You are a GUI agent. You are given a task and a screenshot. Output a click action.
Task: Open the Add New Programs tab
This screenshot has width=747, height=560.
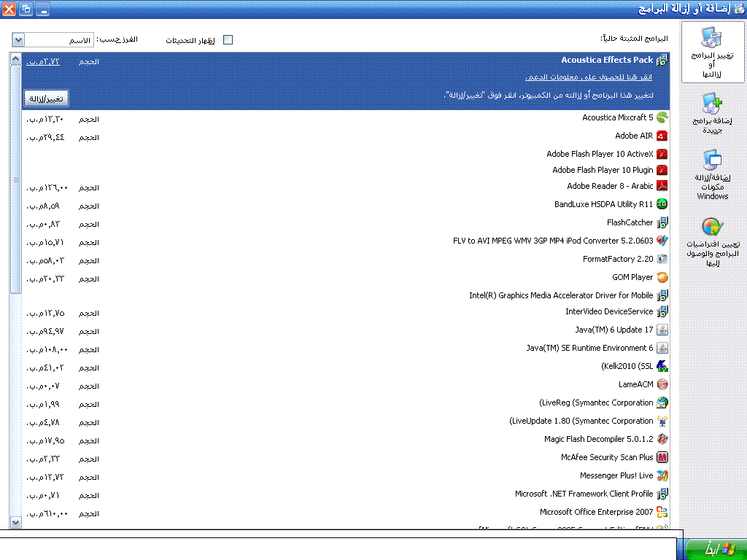click(x=712, y=113)
